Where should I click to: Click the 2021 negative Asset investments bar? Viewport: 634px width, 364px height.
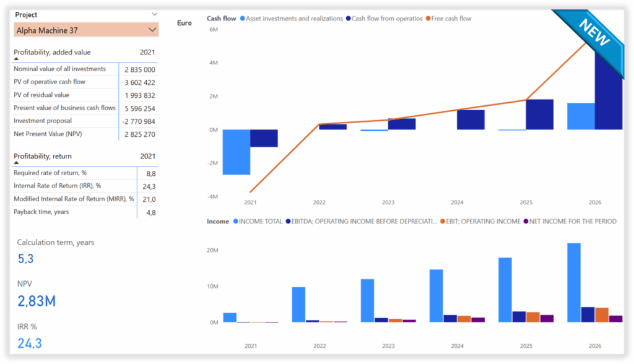[236, 152]
